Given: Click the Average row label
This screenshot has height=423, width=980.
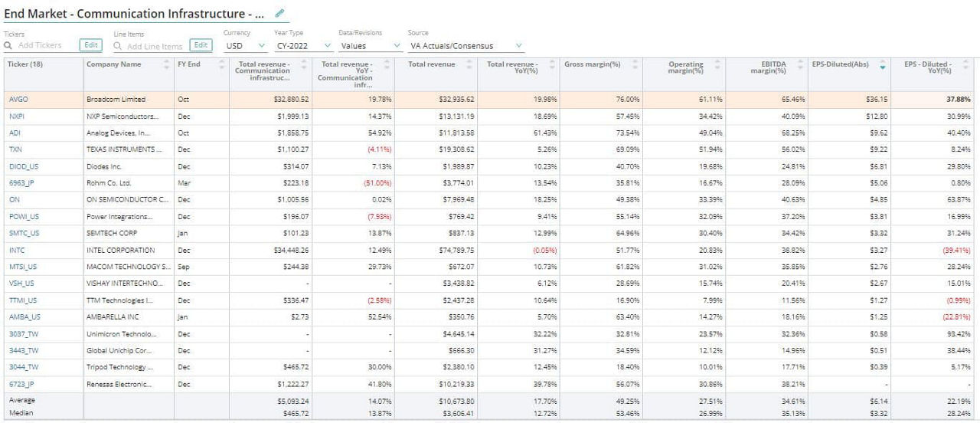Looking at the screenshot, I should pos(22,400).
